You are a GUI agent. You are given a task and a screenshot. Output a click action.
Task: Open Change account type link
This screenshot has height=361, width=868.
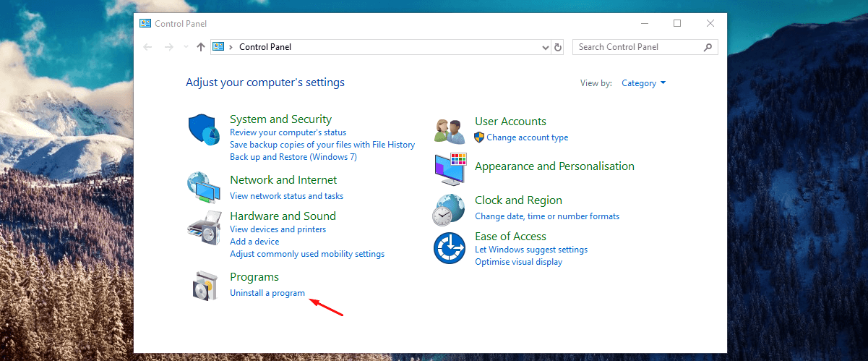tap(528, 137)
